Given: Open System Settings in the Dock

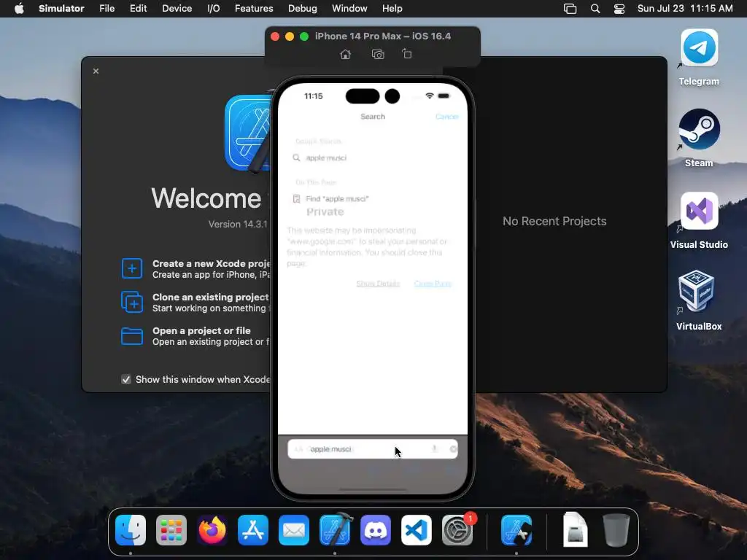Looking at the screenshot, I should (457, 530).
